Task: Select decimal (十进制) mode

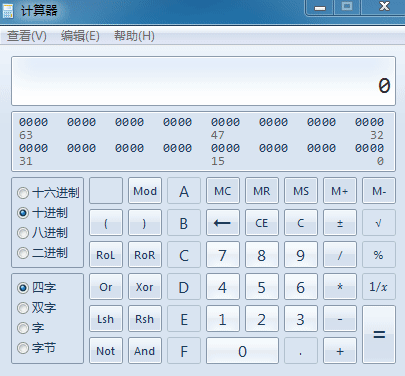Action: tap(42, 213)
